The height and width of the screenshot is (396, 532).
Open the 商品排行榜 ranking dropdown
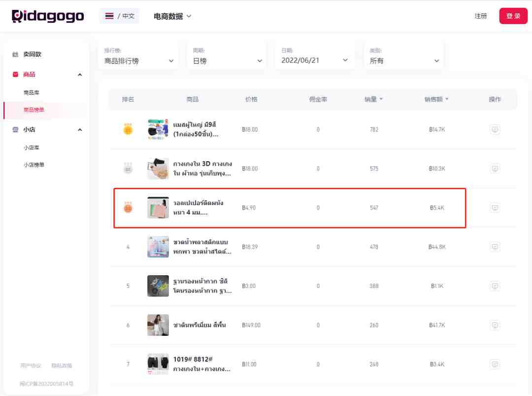point(138,56)
